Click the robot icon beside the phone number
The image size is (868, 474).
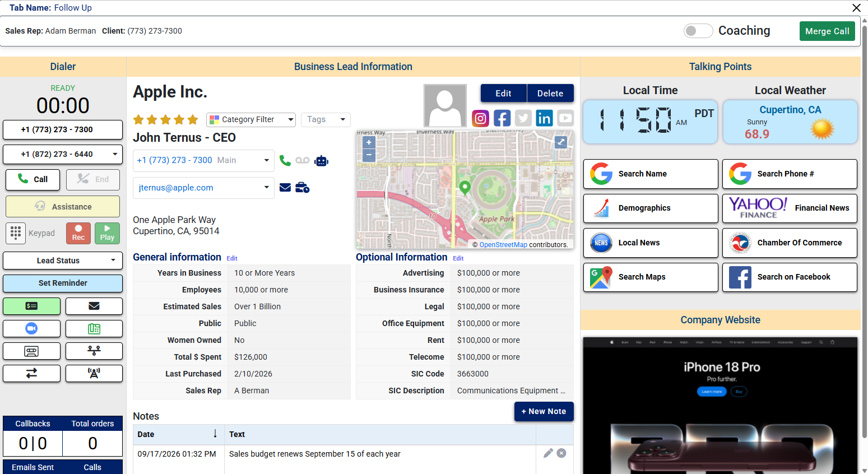point(321,161)
